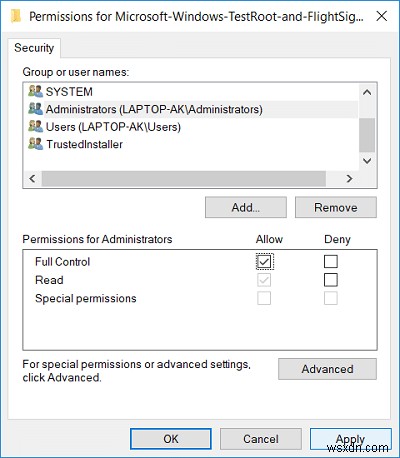Screen dimensions: 400x458
Task: Open the Advanced permissions settings
Action: [x=327, y=369]
